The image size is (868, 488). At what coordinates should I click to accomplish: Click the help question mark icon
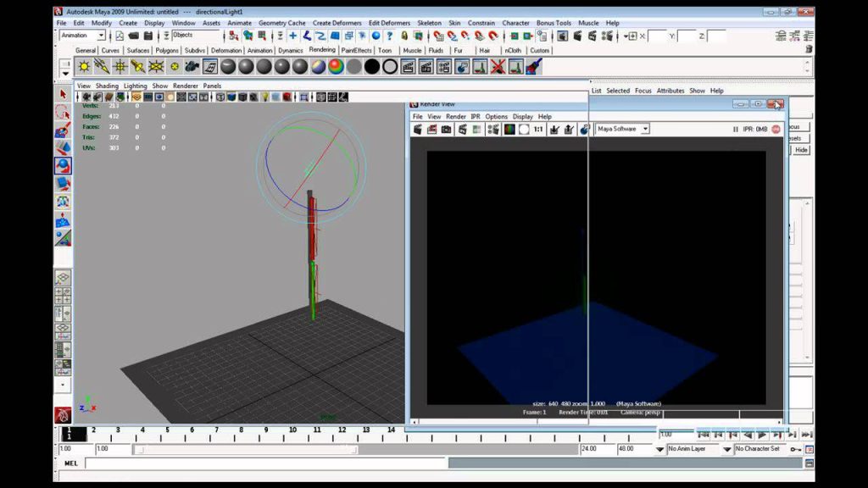(x=390, y=36)
